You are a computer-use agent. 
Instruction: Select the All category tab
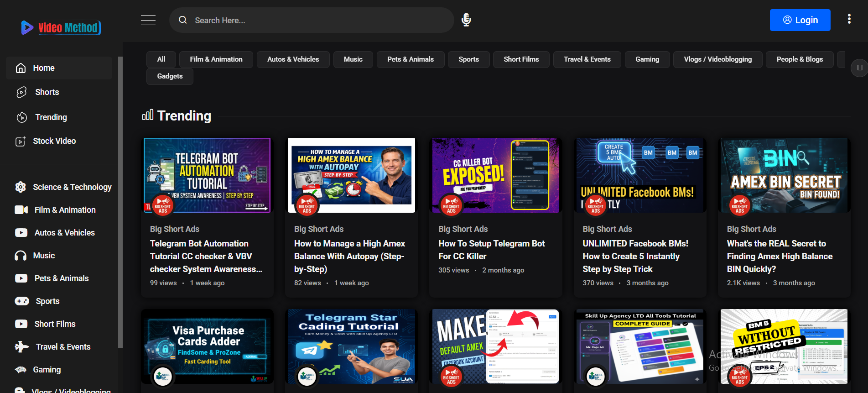(x=161, y=59)
